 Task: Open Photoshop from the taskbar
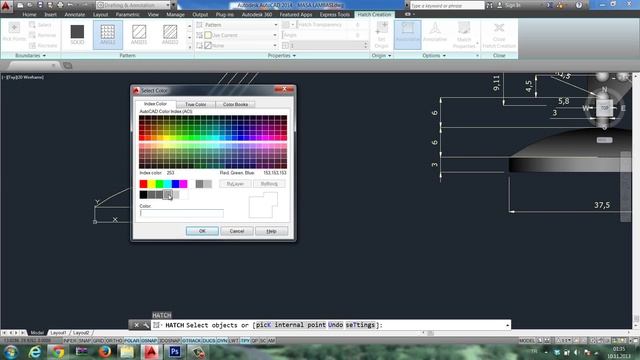[x=175, y=351]
